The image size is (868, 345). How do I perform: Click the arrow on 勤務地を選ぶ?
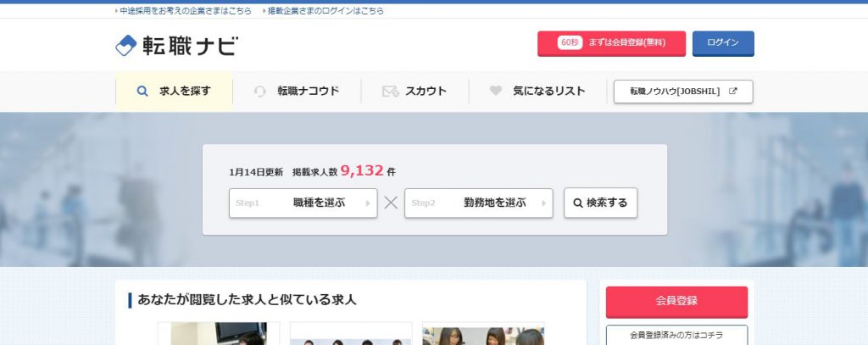[x=543, y=203]
